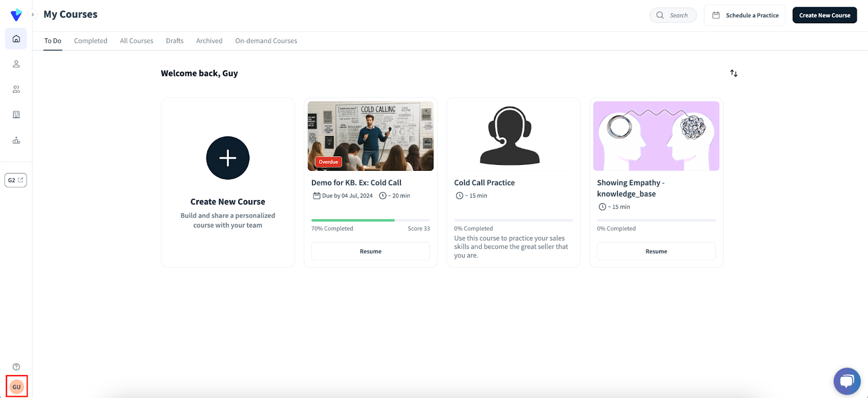
Task: Switch to the On-demand Courses tab
Action: [266, 41]
